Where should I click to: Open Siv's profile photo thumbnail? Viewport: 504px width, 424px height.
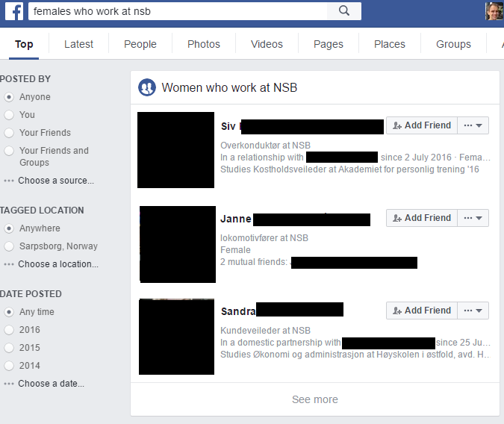(x=175, y=150)
